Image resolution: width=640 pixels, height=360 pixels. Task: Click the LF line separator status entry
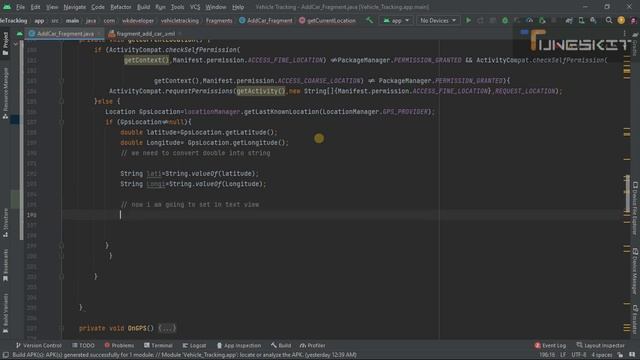(563, 355)
